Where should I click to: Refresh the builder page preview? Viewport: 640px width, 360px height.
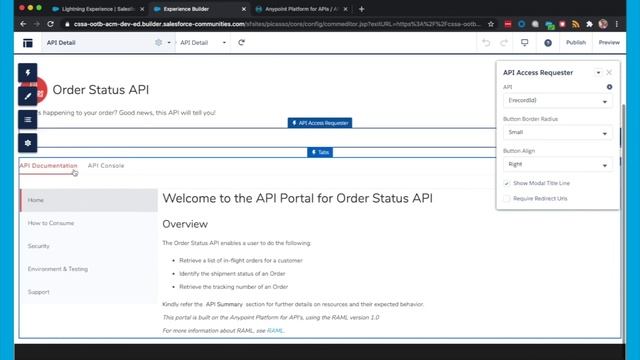[241, 42]
